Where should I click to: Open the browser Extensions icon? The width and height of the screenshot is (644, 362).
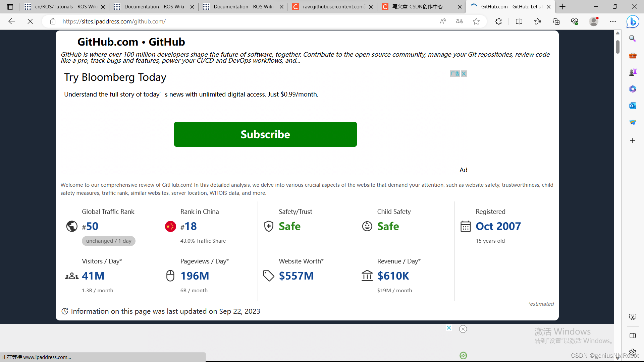coord(498,21)
